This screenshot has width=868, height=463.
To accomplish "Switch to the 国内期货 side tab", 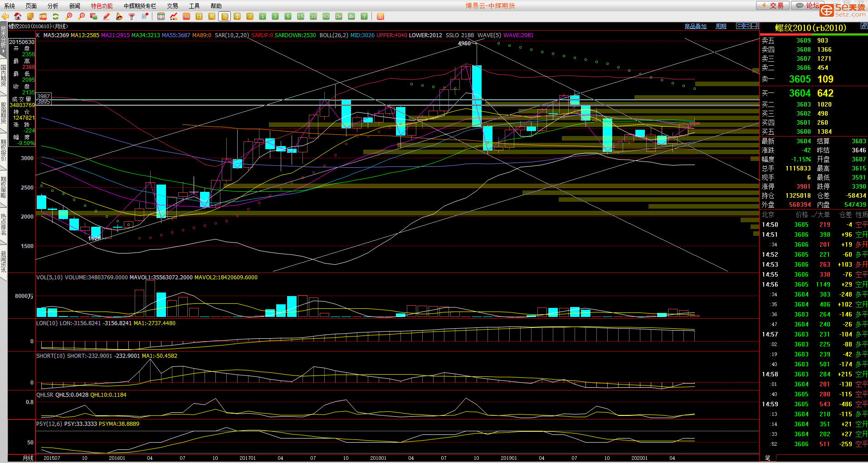I will [x=4, y=76].
